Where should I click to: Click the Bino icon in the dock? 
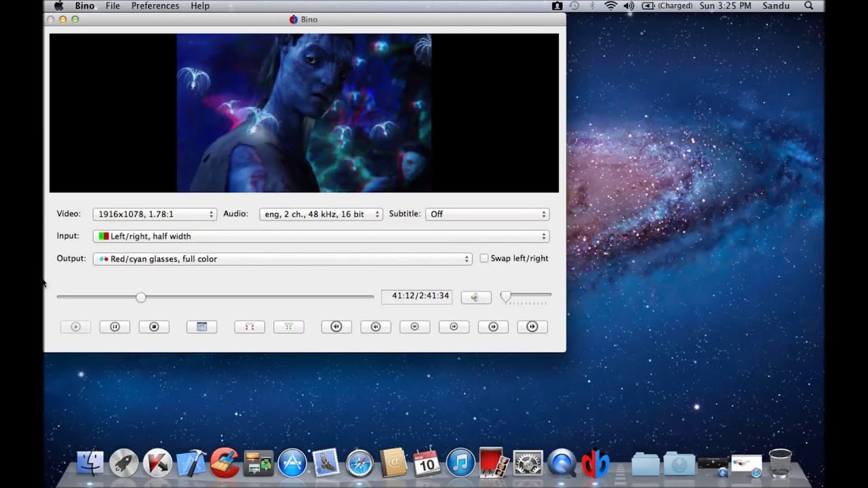(595, 463)
